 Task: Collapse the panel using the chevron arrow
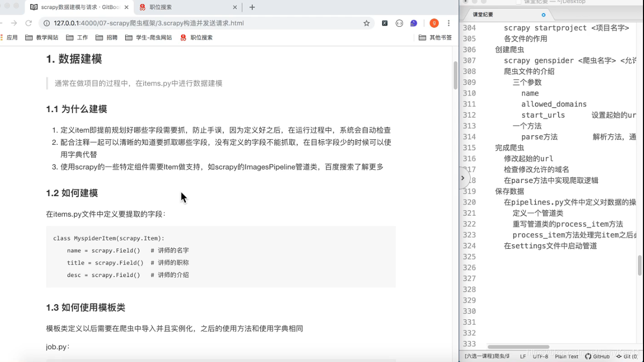pyautogui.click(x=462, y=177)
